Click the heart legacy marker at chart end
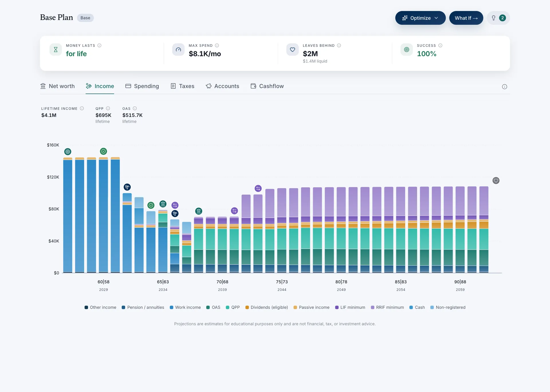Image resolution: width=550 pixels, height=392 pixels. pyautogui.click(x=496, y=181)
